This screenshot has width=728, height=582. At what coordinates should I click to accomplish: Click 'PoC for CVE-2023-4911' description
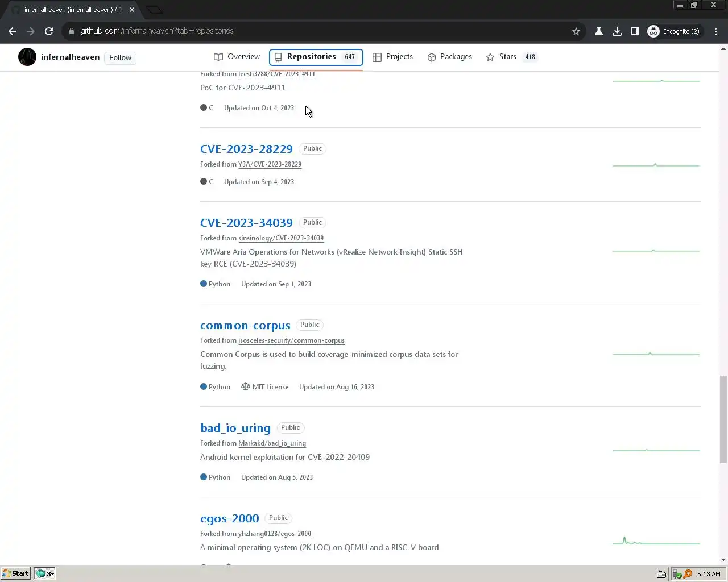[x=243, y=88]
